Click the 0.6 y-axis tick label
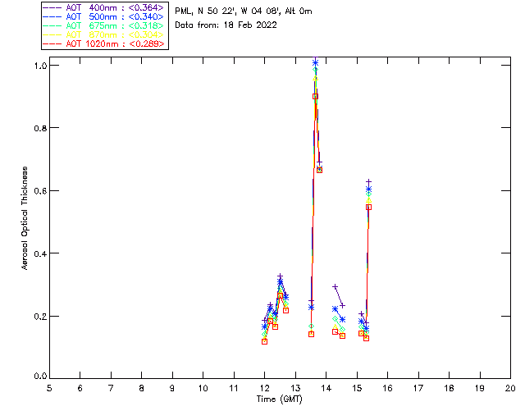525x420 pixels. pos(40,191)
